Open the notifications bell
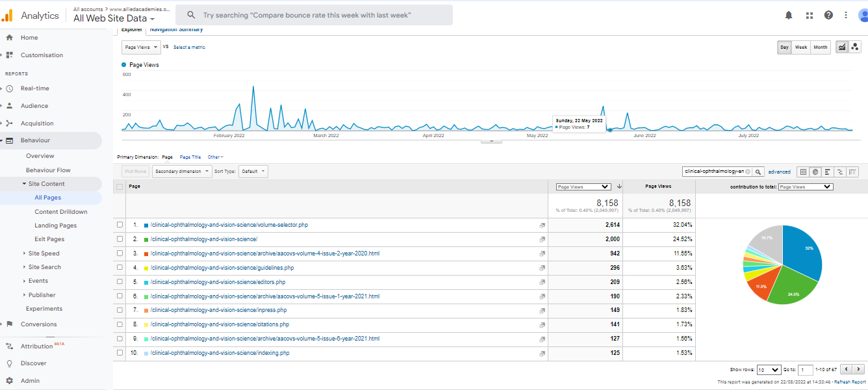This screenshot has height=390, width=868. (789, 15)
